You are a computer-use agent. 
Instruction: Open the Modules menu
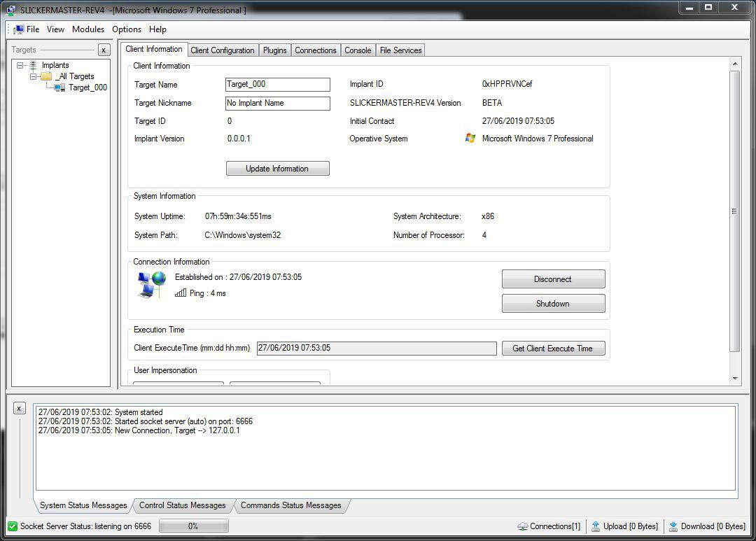88,29
